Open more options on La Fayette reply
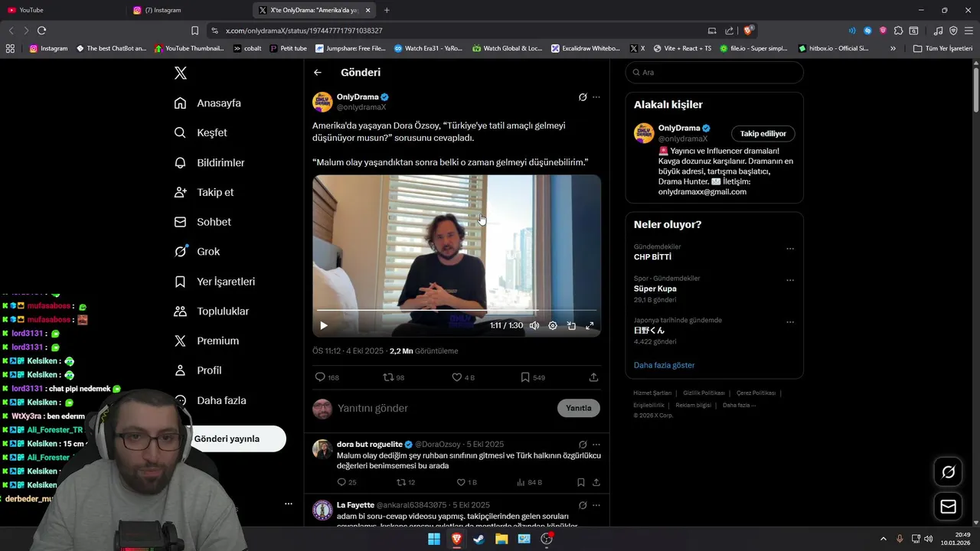The height and width of the screenshot is (551, 980). click(x=596, y=506)
